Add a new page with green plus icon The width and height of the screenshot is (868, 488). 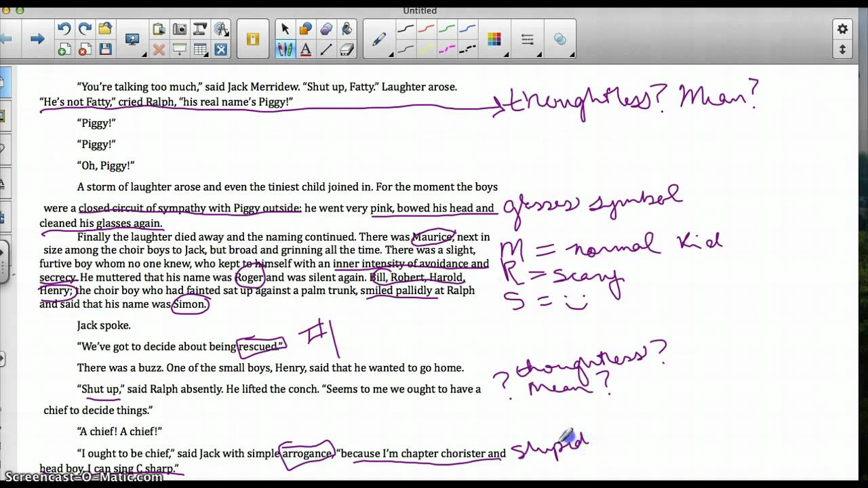(x=64, y=49)
